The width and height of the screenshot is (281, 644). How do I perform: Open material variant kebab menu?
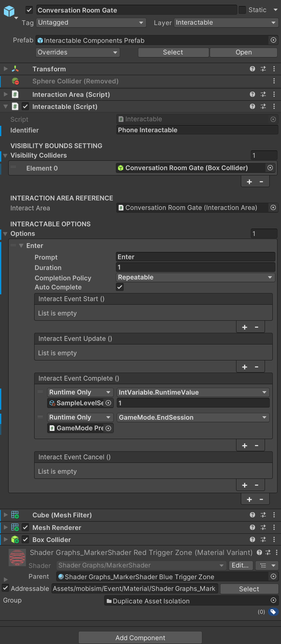276,552
